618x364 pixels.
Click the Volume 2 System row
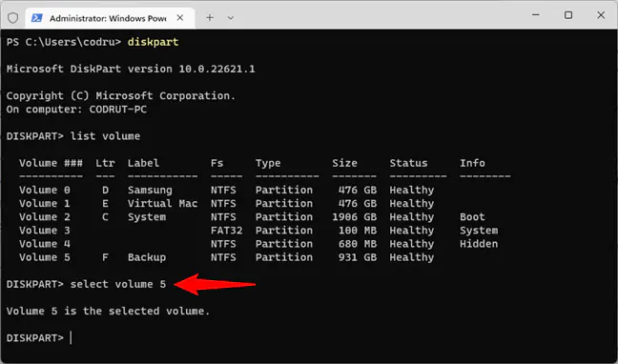(x=252, y=217)
